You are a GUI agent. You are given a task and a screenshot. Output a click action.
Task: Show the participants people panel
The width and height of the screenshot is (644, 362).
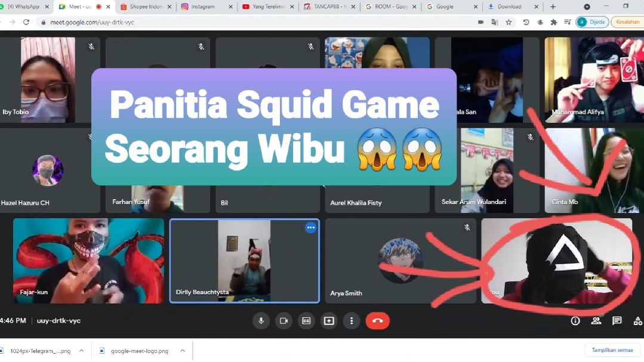(x=596, y=321)
